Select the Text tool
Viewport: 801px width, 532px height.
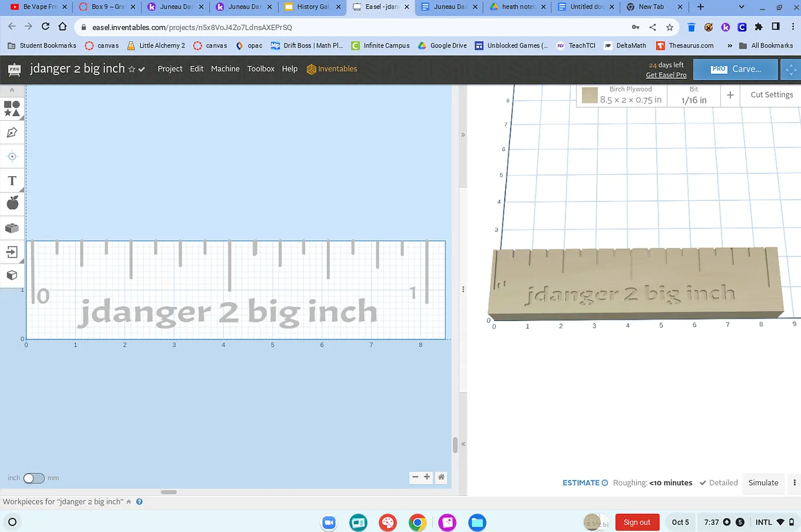12,181
